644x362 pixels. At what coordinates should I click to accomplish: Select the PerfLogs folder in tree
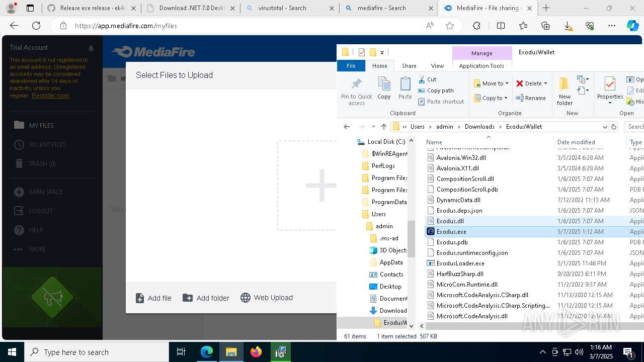(x=383, y=166)
